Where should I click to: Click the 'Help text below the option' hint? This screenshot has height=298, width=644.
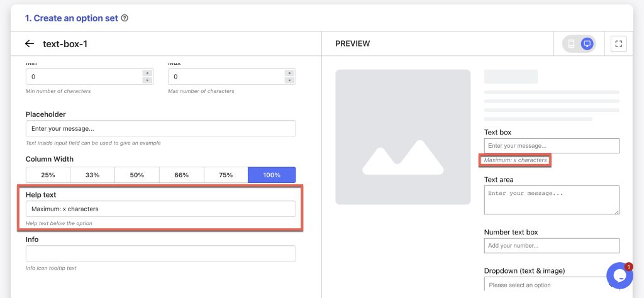(x=58, y=223)
